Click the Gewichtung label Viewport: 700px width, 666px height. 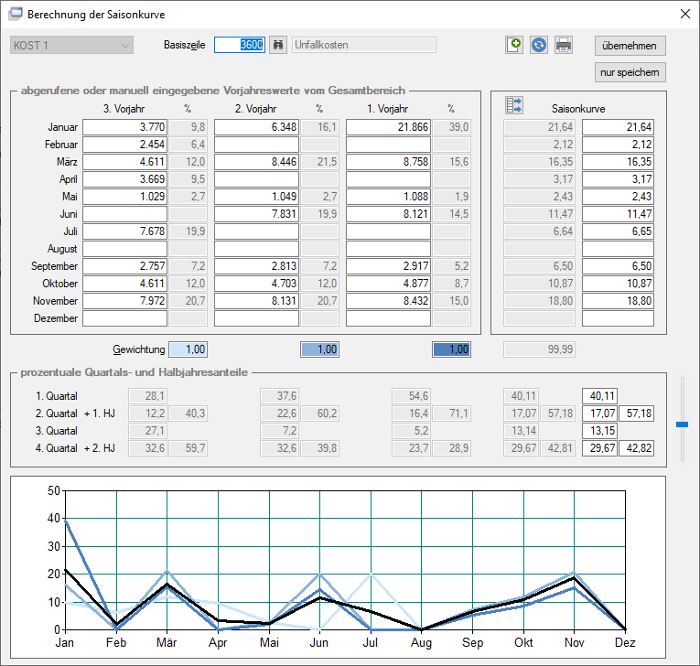click(x=138, y=350)
